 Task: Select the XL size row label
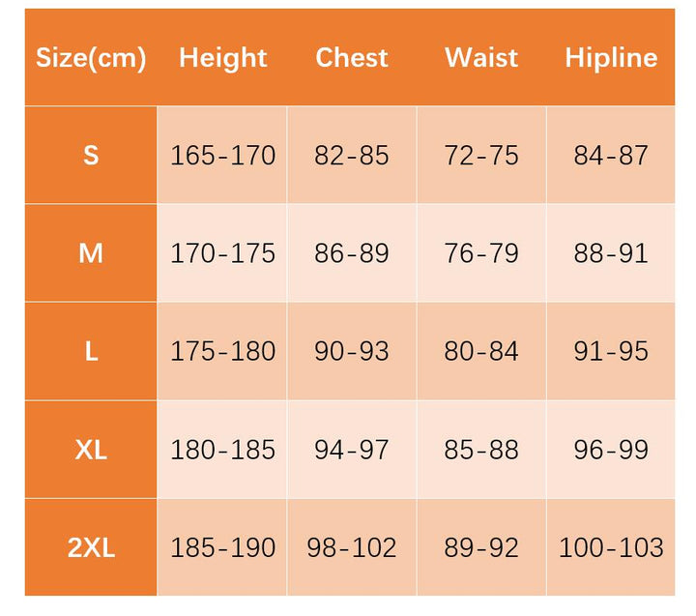coord(91,450)
